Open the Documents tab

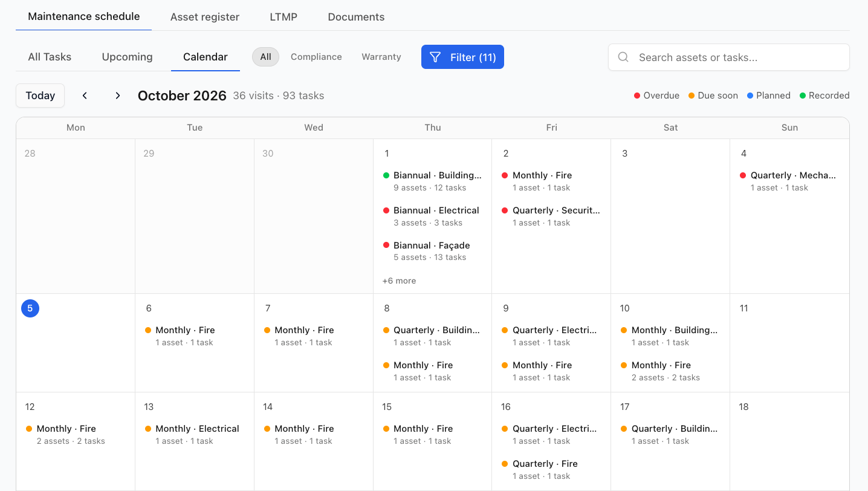[356, 17]
